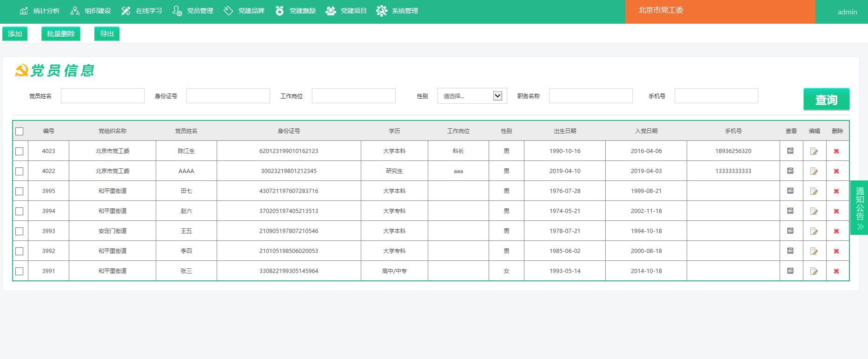Screen dimensions: 868x359
Task: Click the red delete icon for 李四
Action: coord(836,251)
